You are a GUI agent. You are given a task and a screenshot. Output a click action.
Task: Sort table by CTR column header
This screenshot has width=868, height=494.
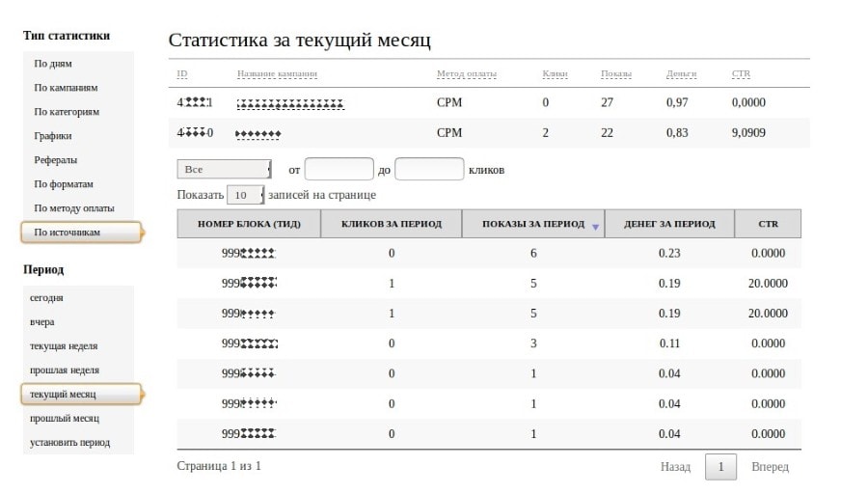768,224
